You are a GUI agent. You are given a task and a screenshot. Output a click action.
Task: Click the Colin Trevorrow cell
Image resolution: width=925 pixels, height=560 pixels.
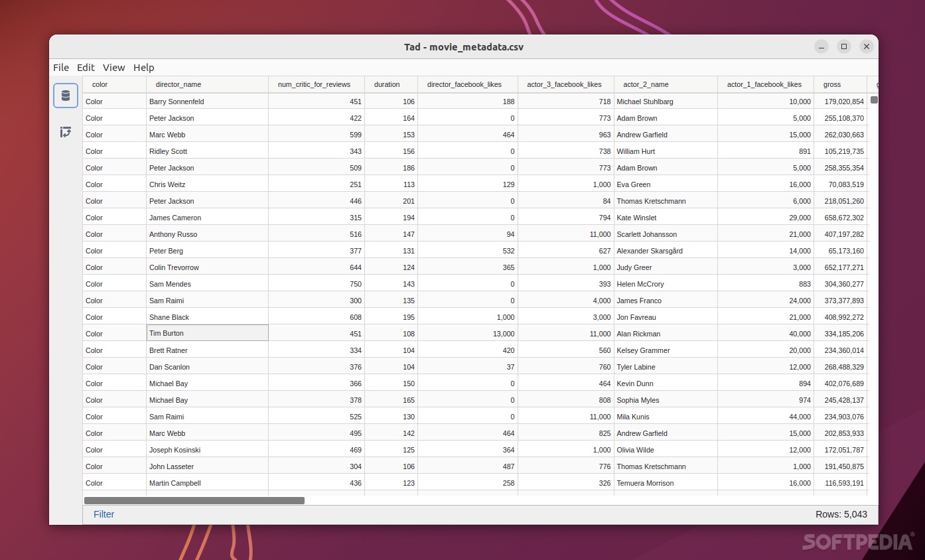pyautogui.click(x=207, y=267)
